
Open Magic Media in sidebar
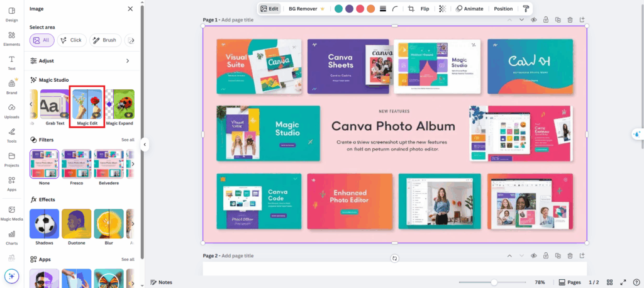click(11, 213)
